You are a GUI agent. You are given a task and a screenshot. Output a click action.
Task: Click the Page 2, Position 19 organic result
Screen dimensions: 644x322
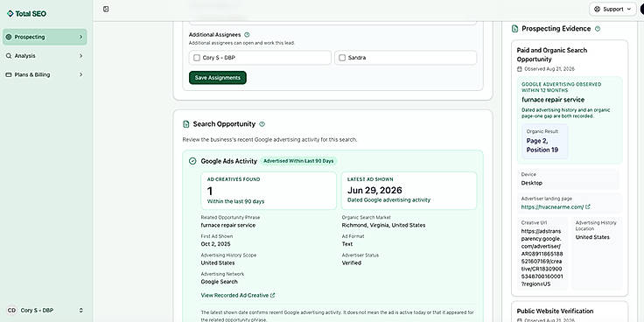[542, 145]
